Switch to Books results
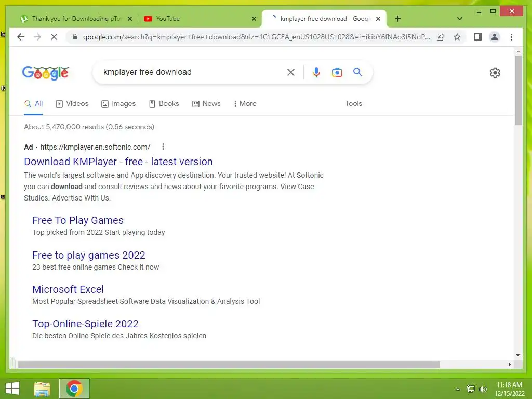 164,104
